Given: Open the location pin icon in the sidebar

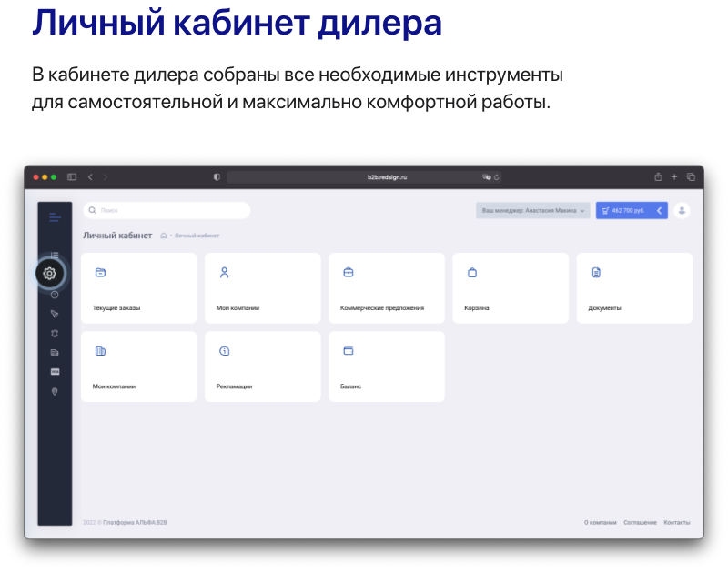Looking at the screenshot, I should coord(55,391).
